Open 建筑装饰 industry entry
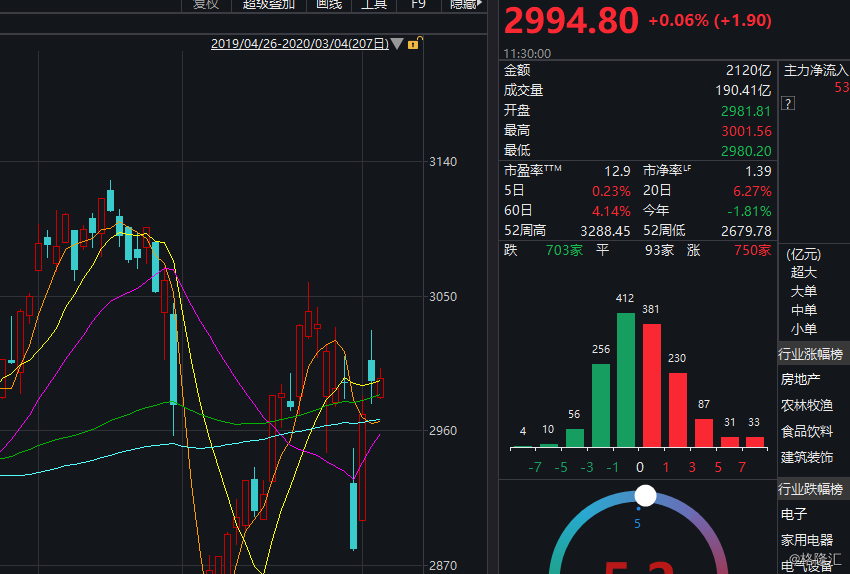Viewport: 850px width, 574px height. tap(807, 457)
